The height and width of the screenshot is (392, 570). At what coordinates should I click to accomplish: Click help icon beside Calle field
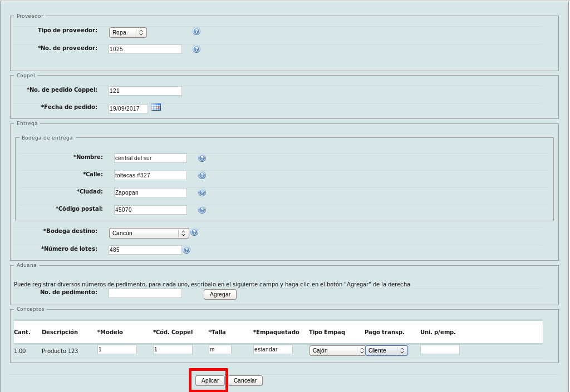(x=202, y=176)
